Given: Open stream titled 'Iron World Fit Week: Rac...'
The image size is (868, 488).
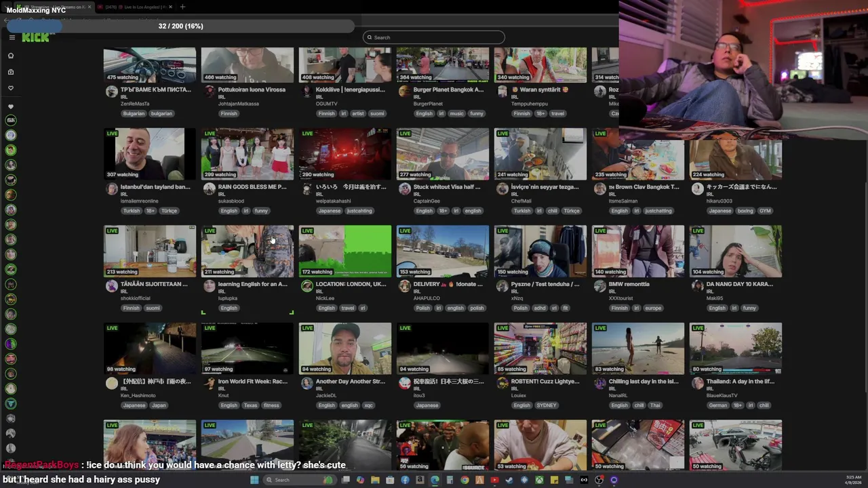Looking at the screenshot, I should click(x=252, y=382).
